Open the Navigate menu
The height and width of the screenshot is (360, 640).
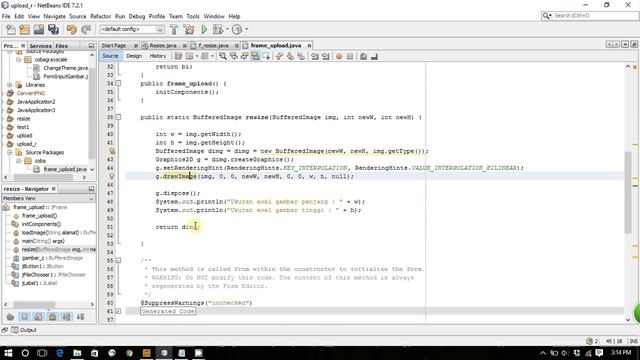(54, 16)
